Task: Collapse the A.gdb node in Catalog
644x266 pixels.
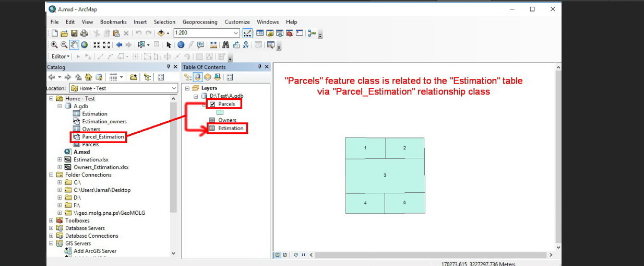Action: coord(59,106)
